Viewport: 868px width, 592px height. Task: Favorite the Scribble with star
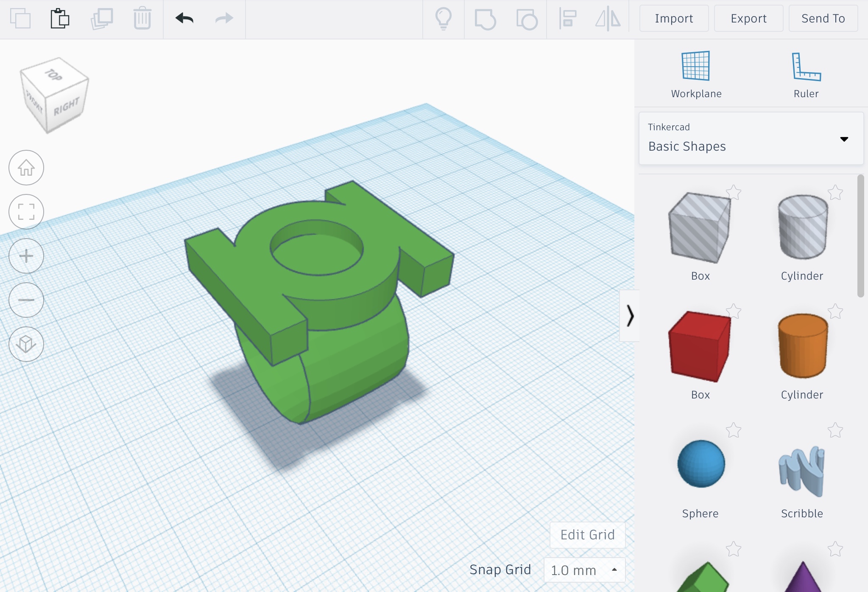[835, 430]
